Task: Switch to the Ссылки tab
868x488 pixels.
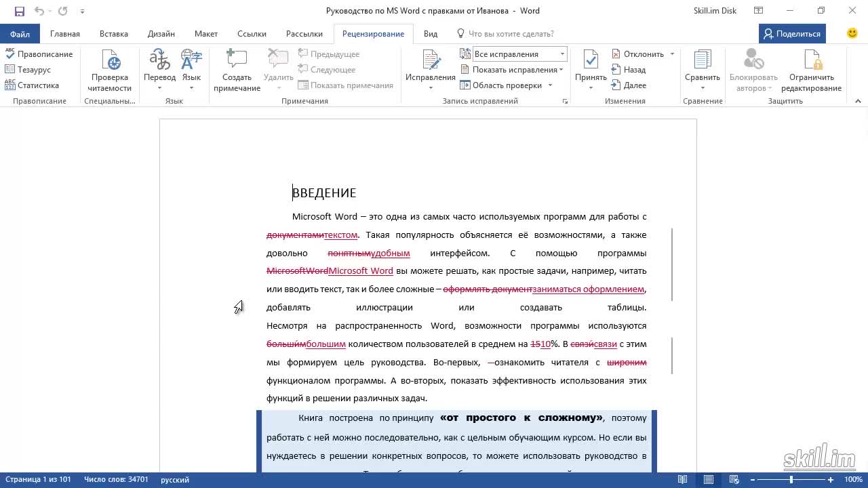Action: tap(251, 34)
